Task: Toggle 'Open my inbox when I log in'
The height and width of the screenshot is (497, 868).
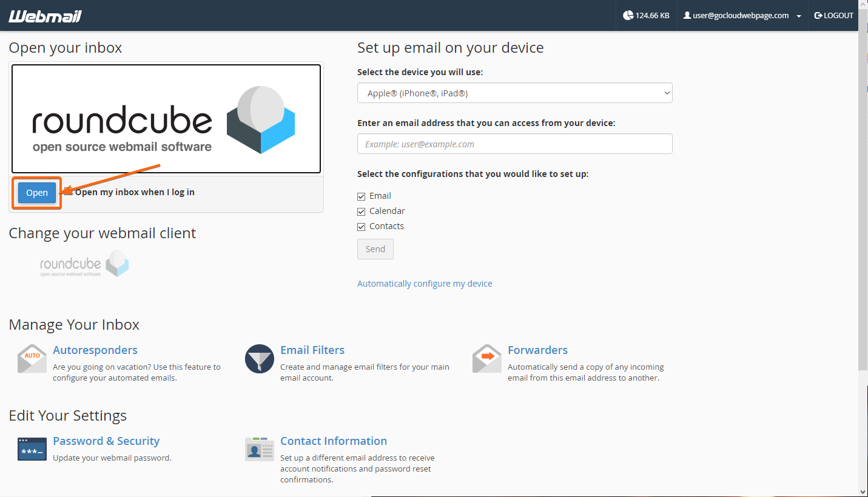Action: [69, 192]
